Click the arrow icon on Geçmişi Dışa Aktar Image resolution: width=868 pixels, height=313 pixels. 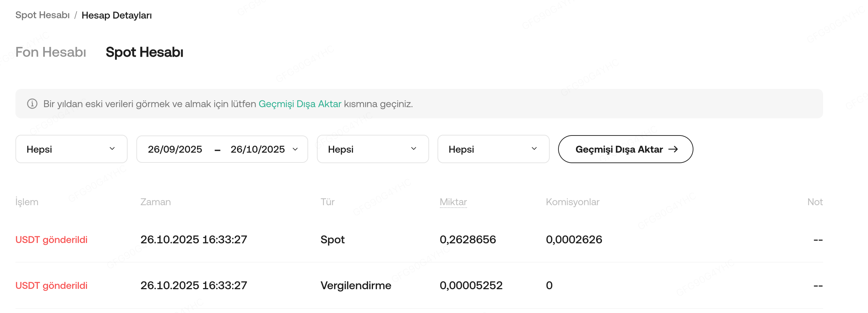(673, 149)
